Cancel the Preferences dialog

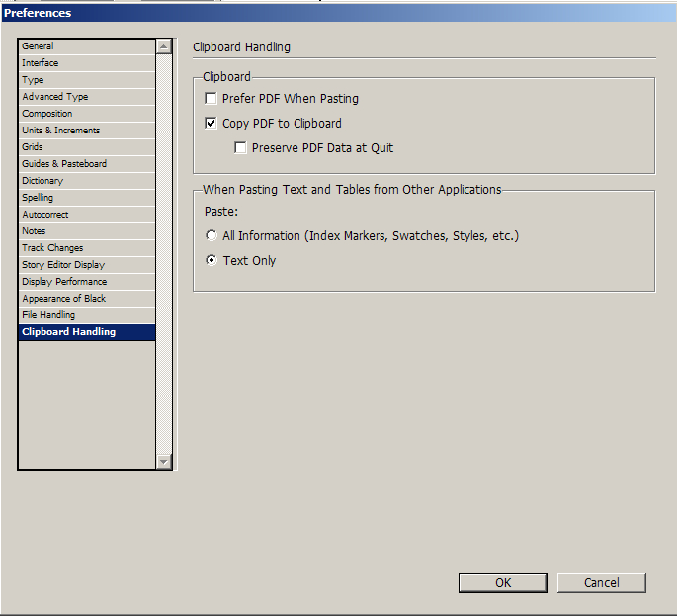(602, 583)
